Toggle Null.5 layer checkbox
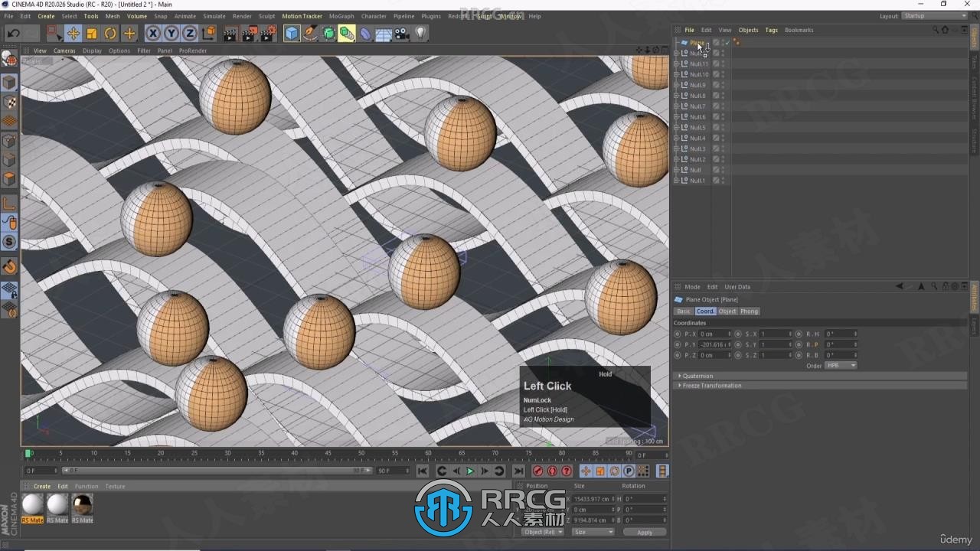This screenshot has width=980, height=551. tap(716, 128)
